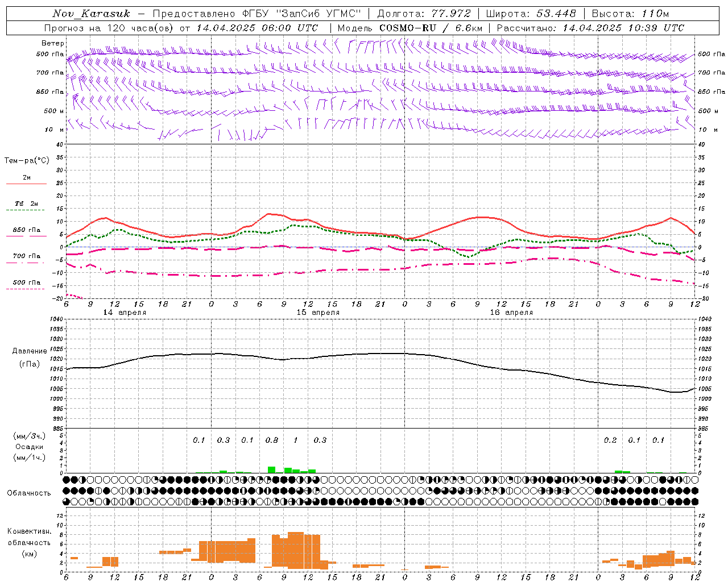Click the "14 апреля" date label
The image size is (728, 582).
coord(125,313)
